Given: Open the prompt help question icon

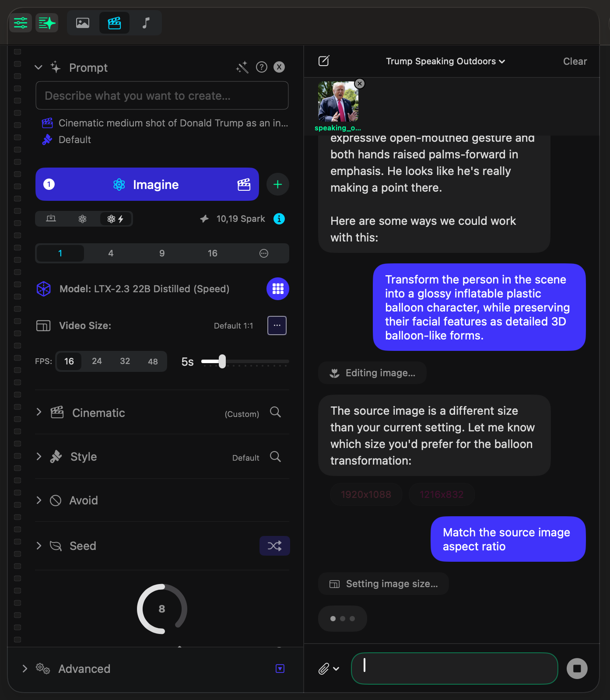Looking at the screenshot, I should click(262, 67).
